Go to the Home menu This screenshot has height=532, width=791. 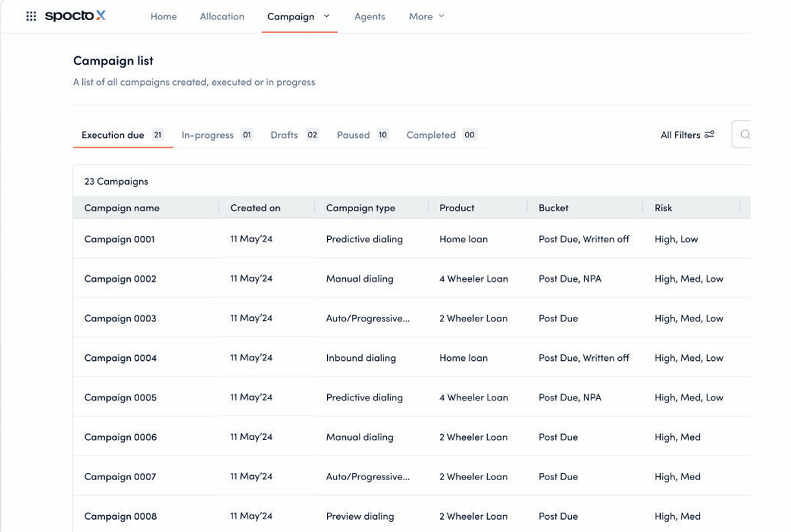pos(163,16)
